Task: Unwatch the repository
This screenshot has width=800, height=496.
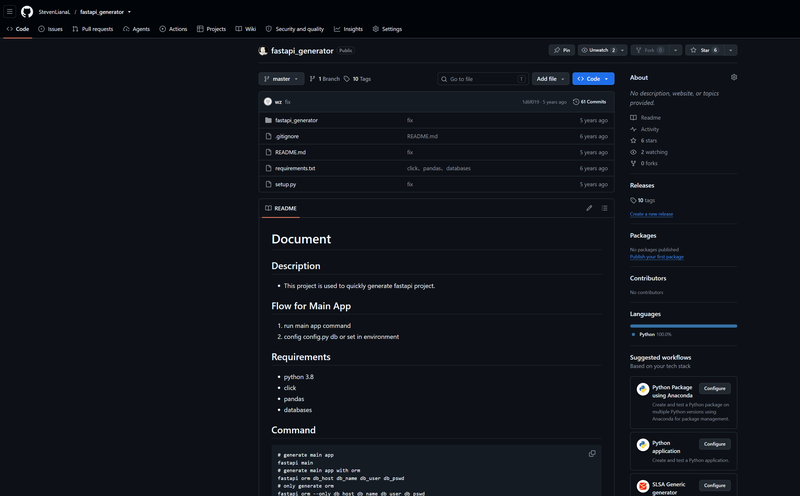Action: [598, 50]
